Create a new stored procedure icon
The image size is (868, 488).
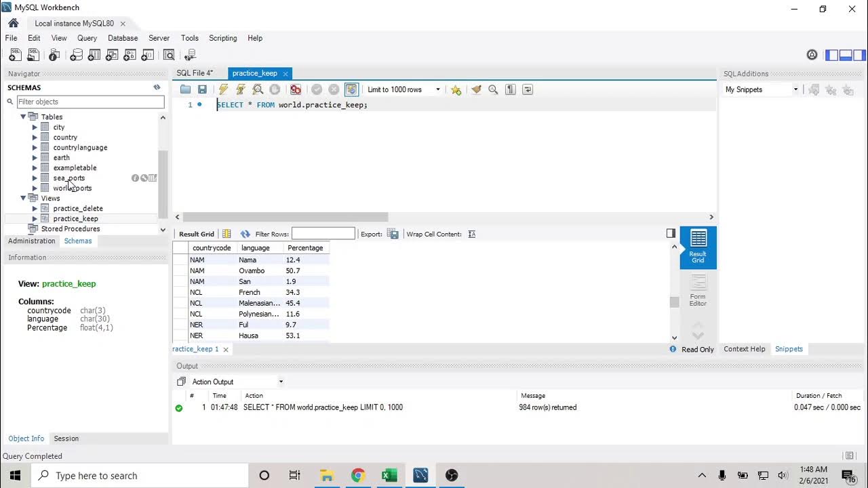[x=130, y=56]
